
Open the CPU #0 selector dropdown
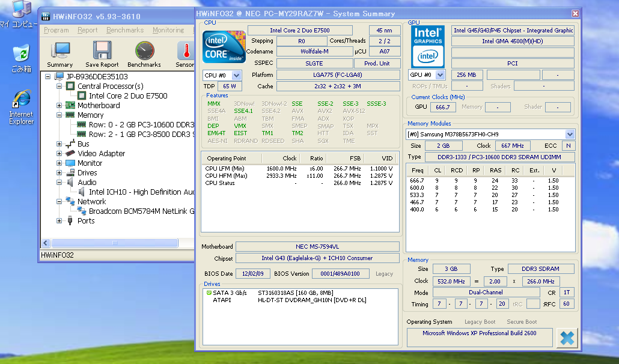[236, 75]
